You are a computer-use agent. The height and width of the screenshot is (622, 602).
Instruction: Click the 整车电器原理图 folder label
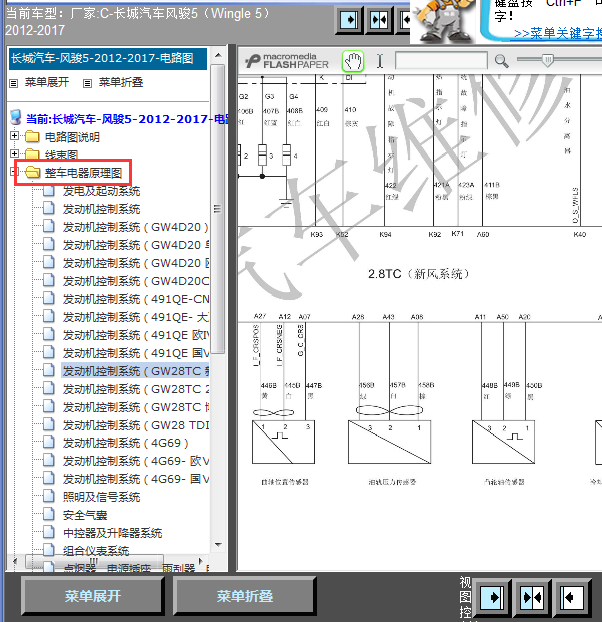click(83, 173)
